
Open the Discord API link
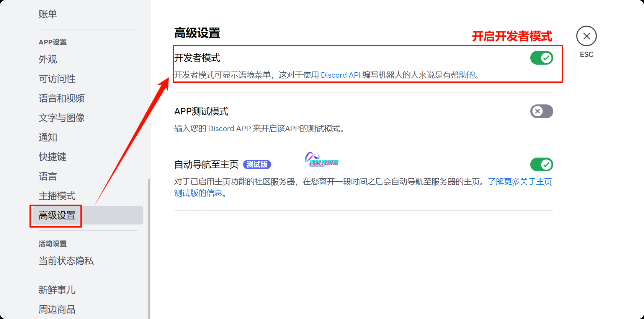(x=340, y=75)
